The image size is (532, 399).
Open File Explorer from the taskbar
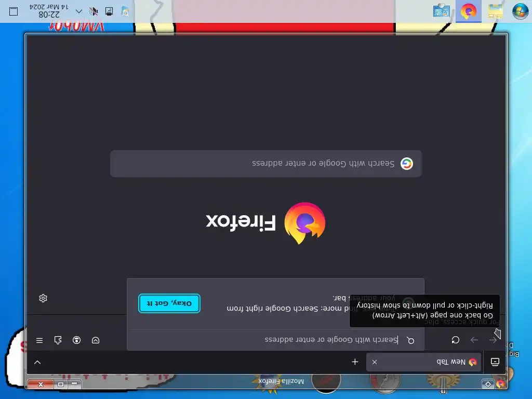tap(495, 11)
